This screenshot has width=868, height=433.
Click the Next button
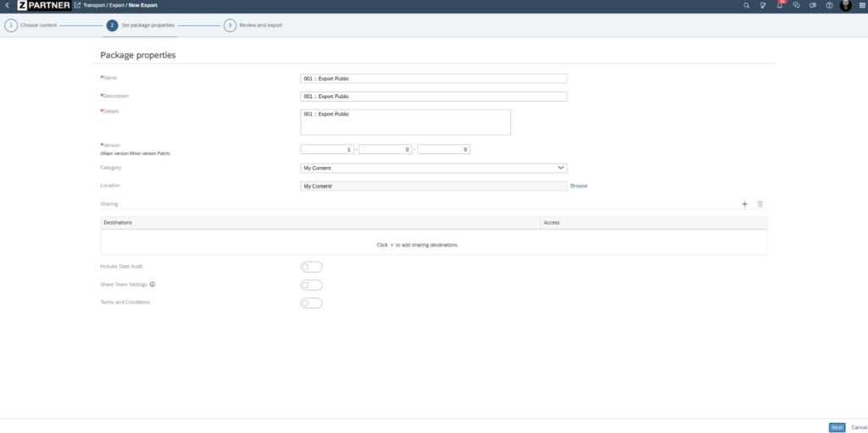point(837,427)
